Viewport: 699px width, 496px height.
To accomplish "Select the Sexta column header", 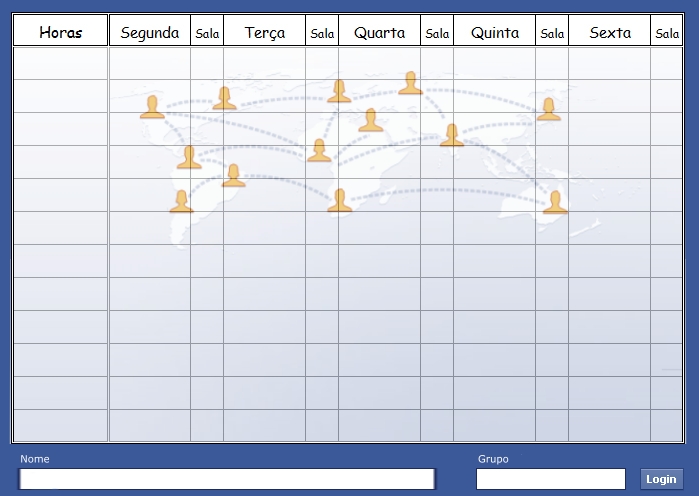I will [x=610, y=32].
